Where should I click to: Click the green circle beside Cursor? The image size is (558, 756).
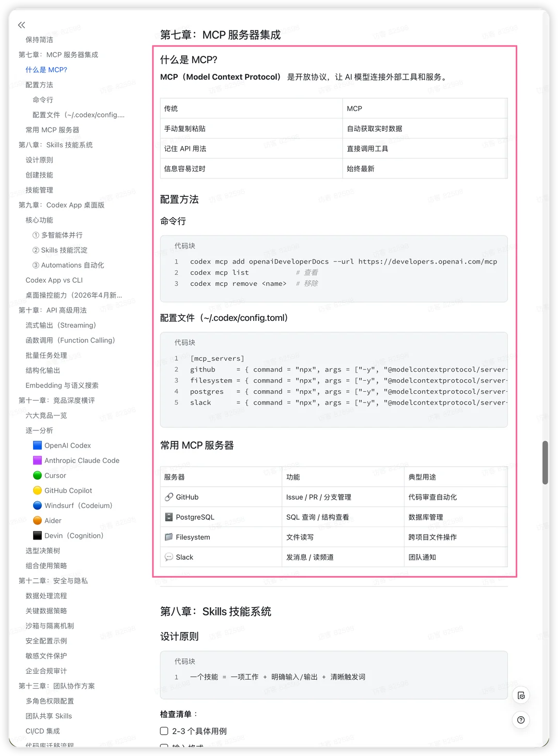[37, 475]
